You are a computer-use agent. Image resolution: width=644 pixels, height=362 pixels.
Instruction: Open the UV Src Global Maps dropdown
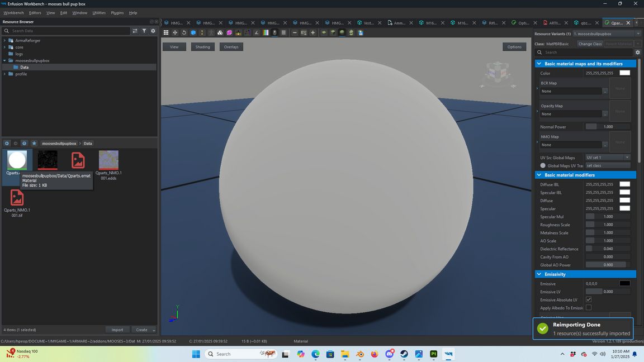point(608,158)
